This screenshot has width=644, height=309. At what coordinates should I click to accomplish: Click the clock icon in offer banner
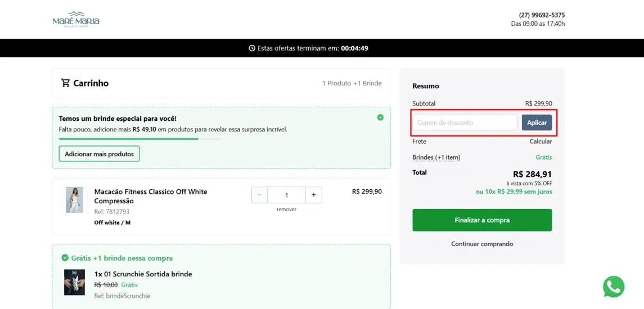(252, 48)
